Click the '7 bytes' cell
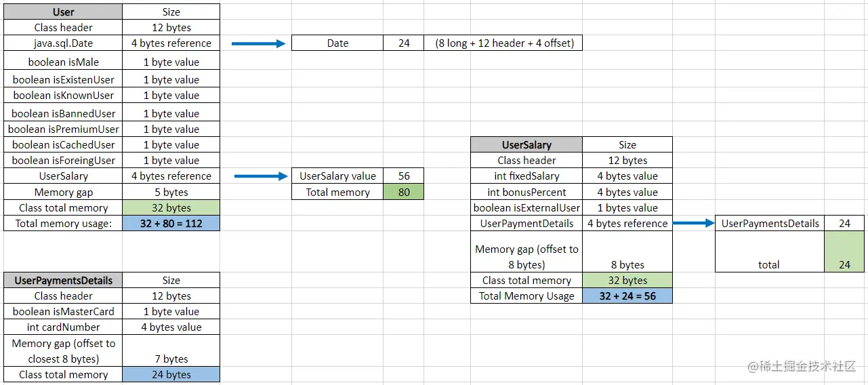 (171, 350)
